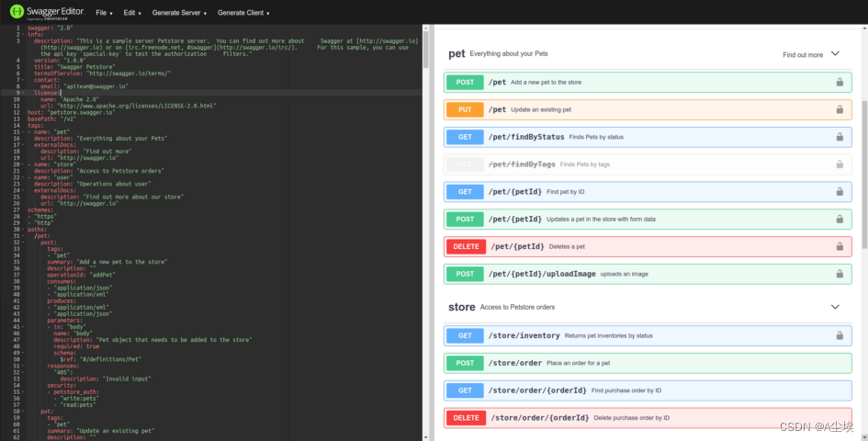
Task: Expand GET /store/order/{orderId} operation
Action: [x=648, y=390]
